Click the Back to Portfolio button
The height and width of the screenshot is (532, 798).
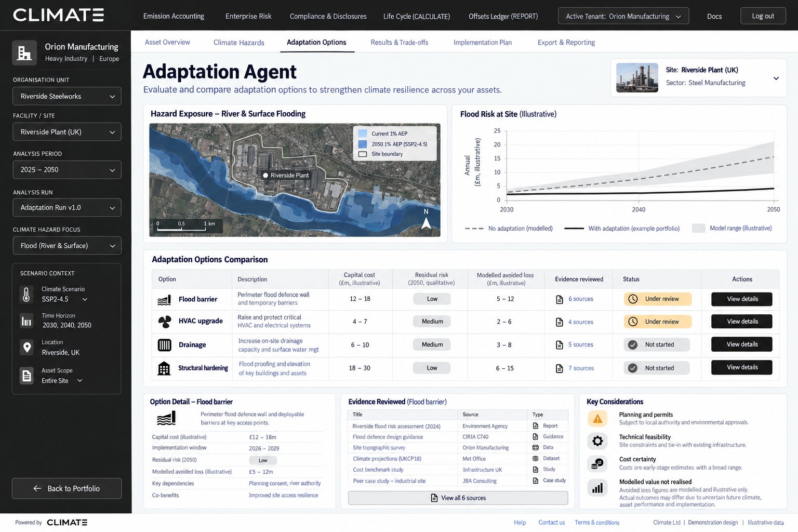[67, 488]
